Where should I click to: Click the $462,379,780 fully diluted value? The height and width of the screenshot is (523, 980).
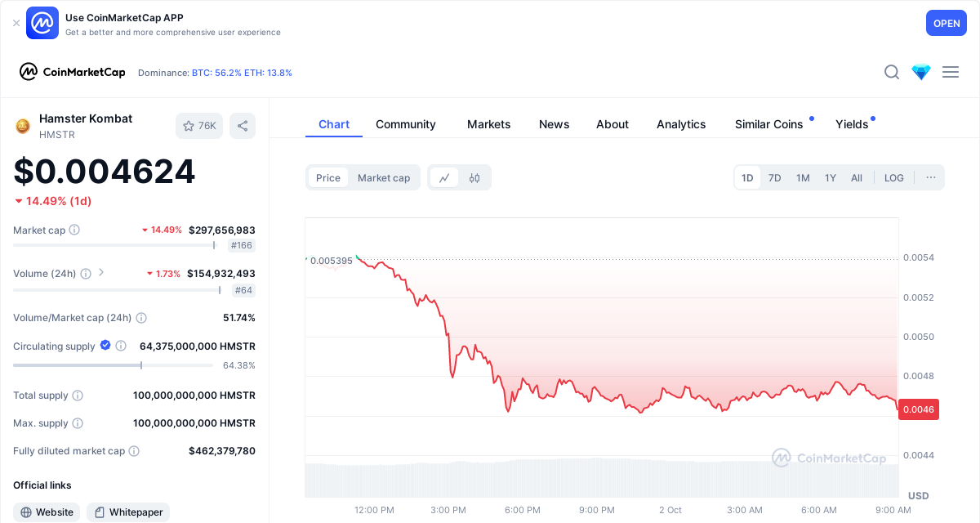(222, 451)
